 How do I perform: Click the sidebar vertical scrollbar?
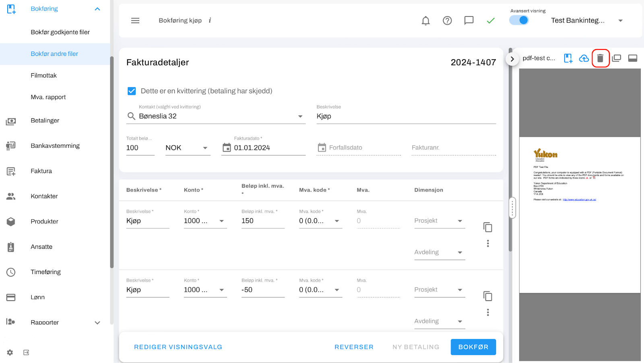click(x=112, y=162)
